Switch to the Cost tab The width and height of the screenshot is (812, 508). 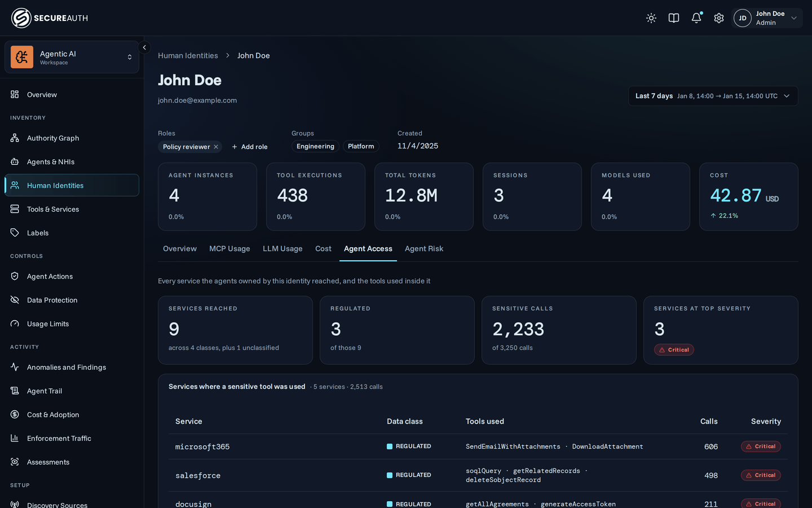323,248
